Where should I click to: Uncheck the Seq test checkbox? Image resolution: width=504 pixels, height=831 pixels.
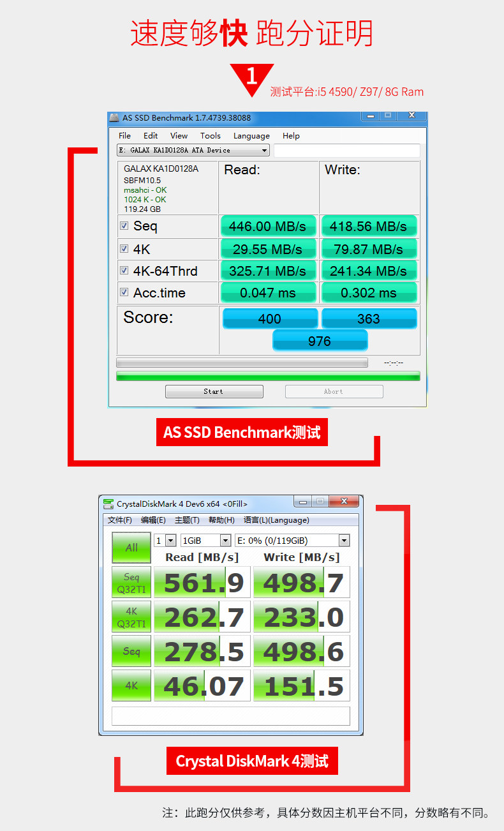(x=124, y=226)
